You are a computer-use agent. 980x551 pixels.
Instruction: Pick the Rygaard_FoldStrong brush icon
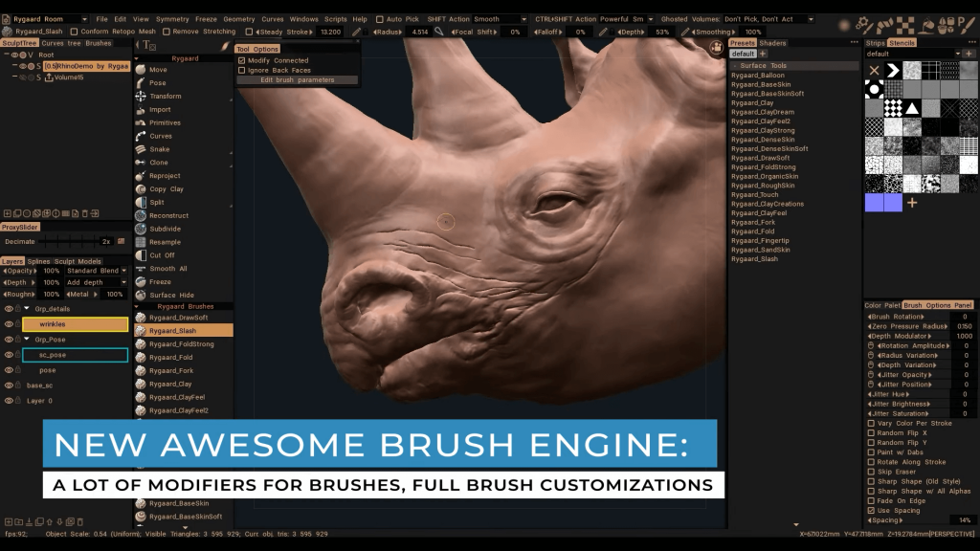[x=141, y=344]
